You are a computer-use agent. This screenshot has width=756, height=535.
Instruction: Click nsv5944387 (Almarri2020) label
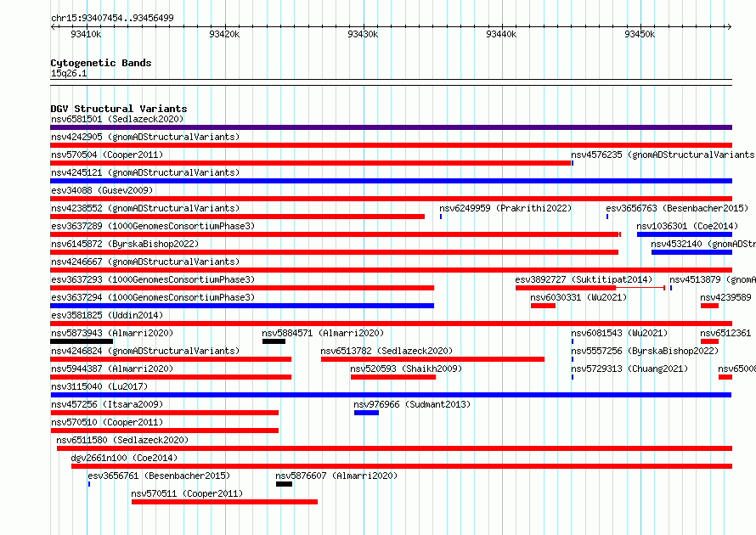pos(112,369)
